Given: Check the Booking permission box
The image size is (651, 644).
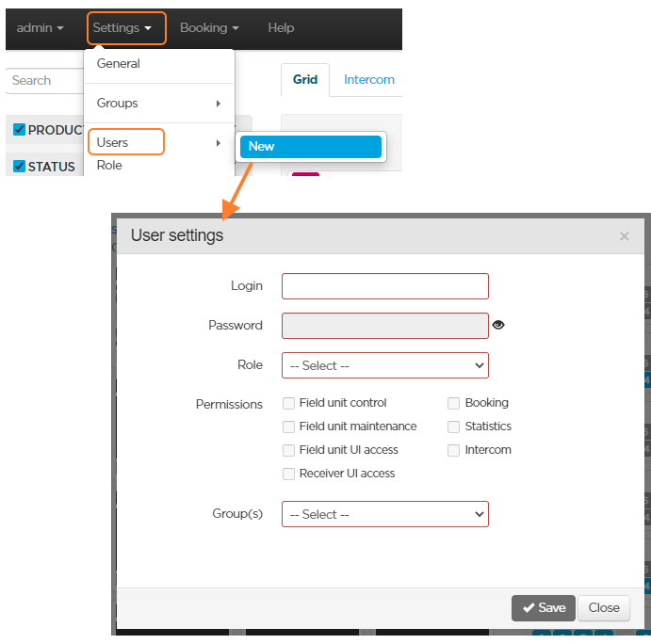Looking at the screenshot, I should pyautogui.click(x=454, y=403).
